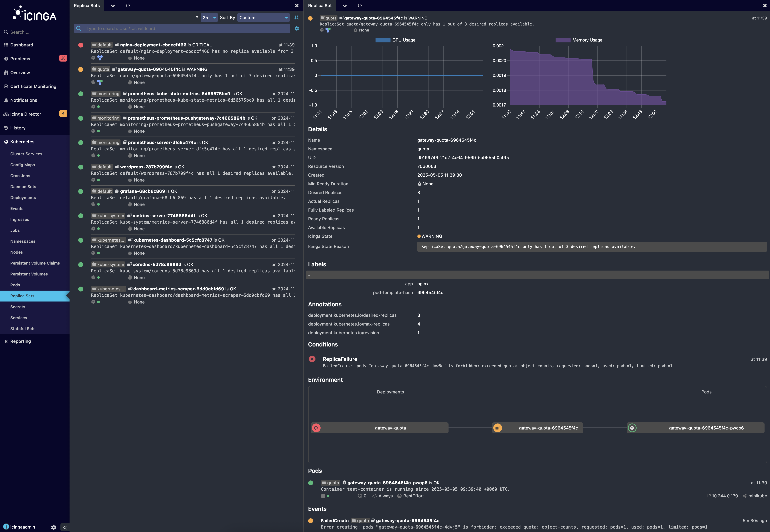Click the Problems count badge 20
The height and width of the screenshot is (532, 770).
coord(63,58)
